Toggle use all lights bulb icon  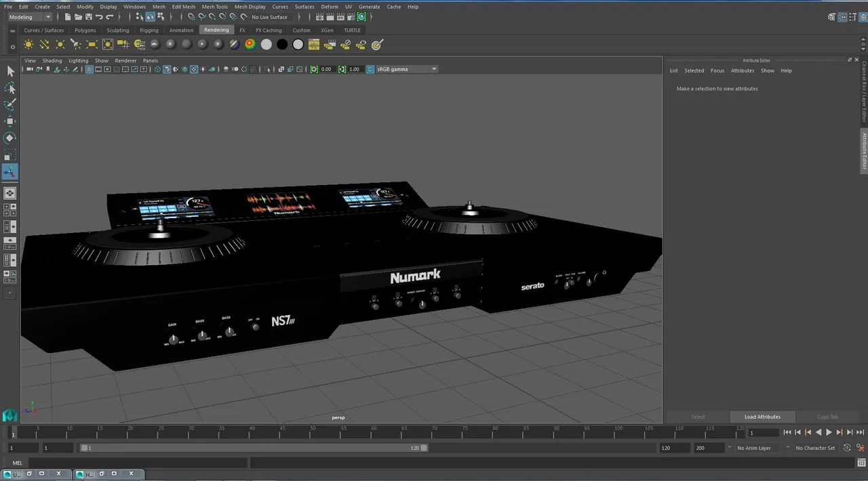[x=202, y=69]
